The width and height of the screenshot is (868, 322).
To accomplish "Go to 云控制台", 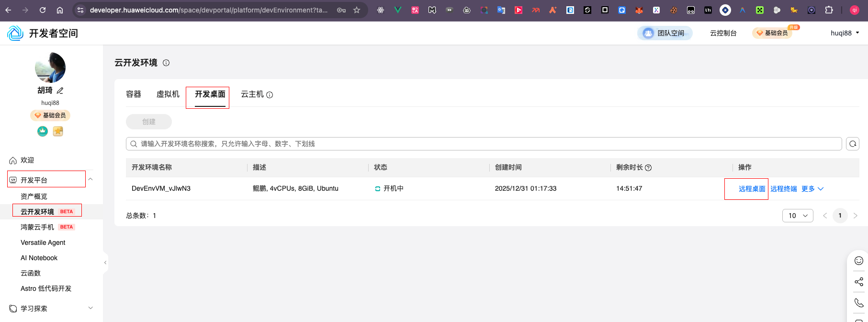I will pyautogui.click(x=723, y=33).
